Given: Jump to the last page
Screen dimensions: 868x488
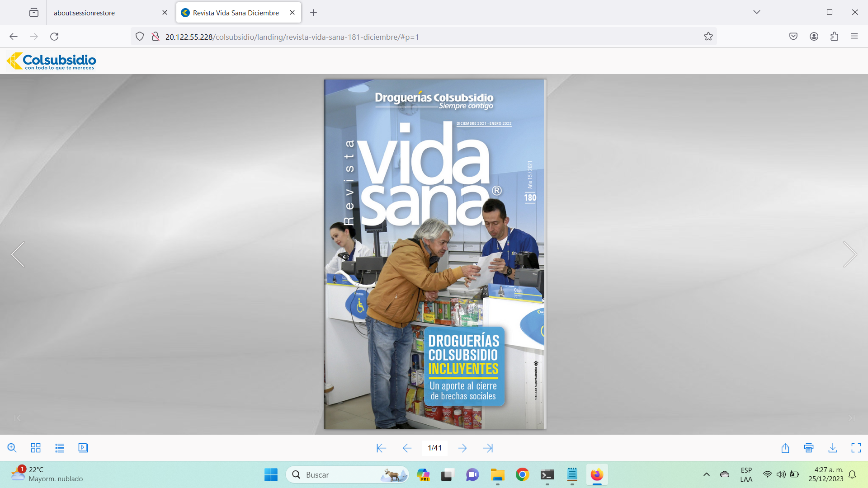Looking at the screenshot, I should coord(488,448).
